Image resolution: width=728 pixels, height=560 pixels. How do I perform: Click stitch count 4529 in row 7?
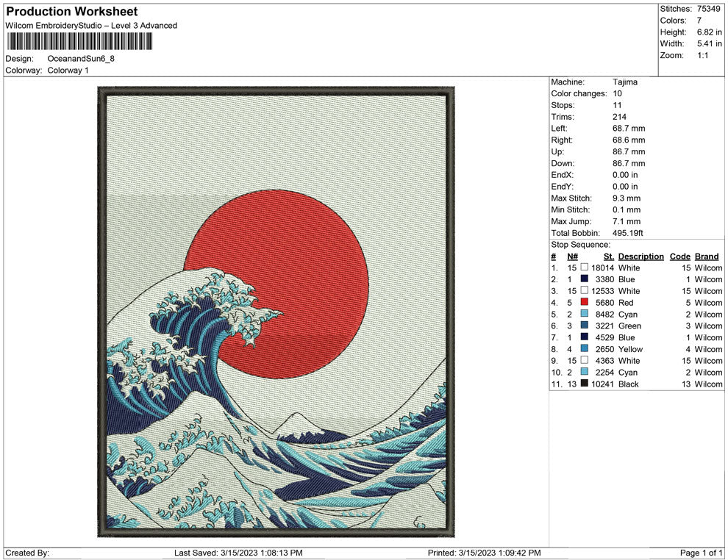pos(605,337)
